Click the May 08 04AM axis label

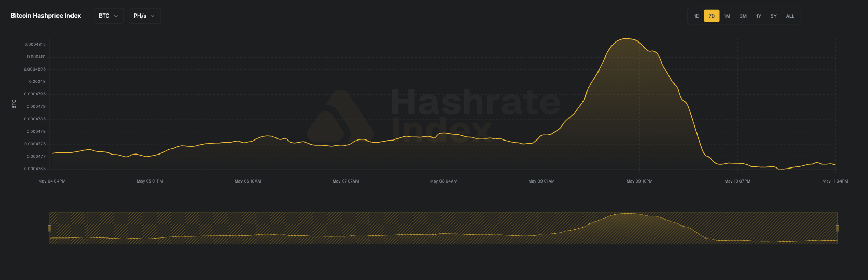point(444,181)
